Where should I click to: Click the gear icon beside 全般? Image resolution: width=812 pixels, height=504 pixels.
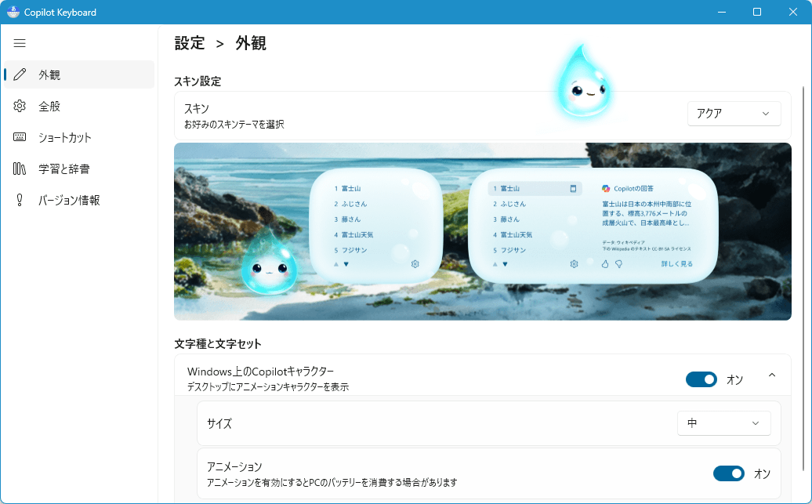tap(20, 106)
